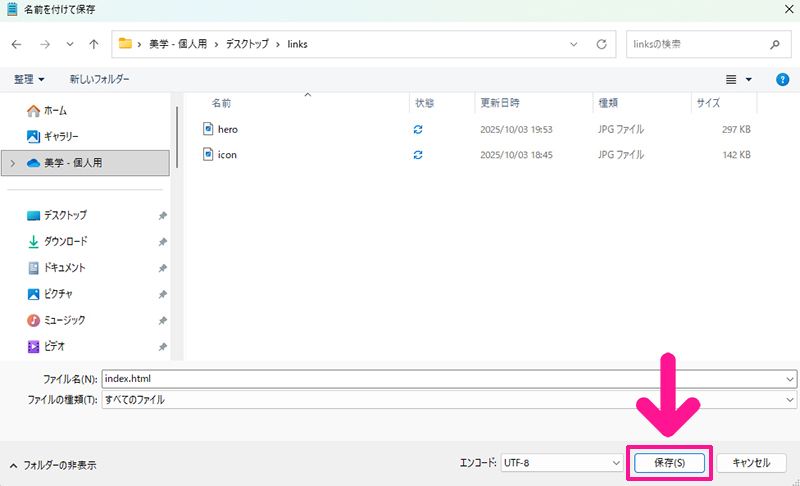The width and height of the screenshot is (800, 486).
Task: Open the エンコード UTF-8 dropdown
Action: pos(561,463)
